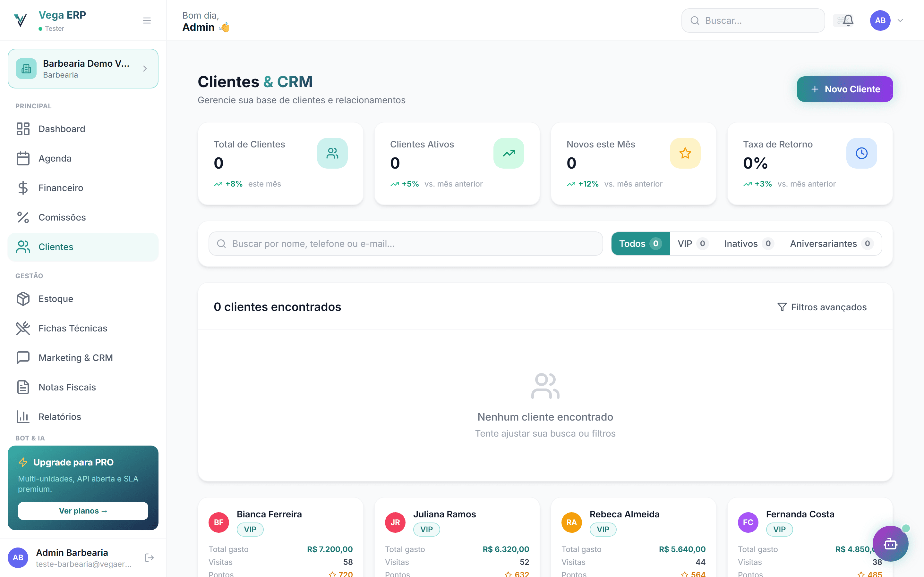The height and width of the screenshot is (577, 924).
Task: Open the Estoque inventory section
Action: point(56,298)
